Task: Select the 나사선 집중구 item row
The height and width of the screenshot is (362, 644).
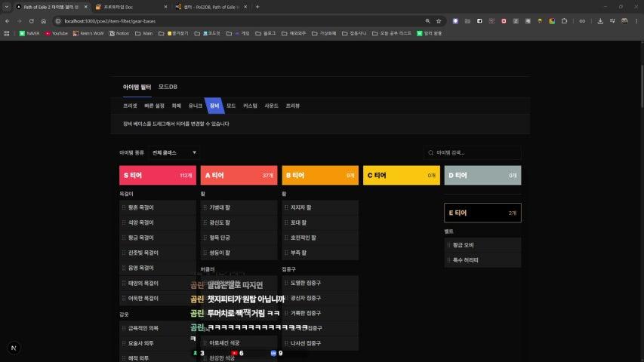Action: (320, 343)
